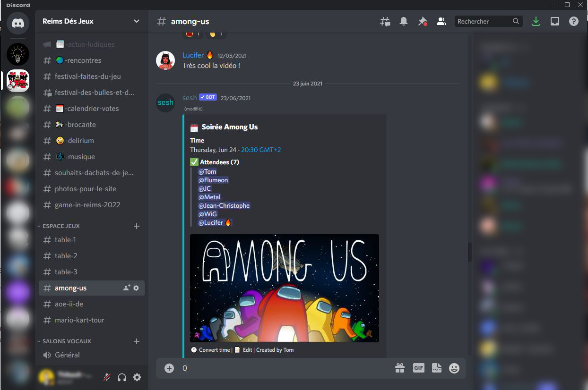This screenshot has height=390, width=588.
Task: Open the emoji picker
Action: coord(454,368)
